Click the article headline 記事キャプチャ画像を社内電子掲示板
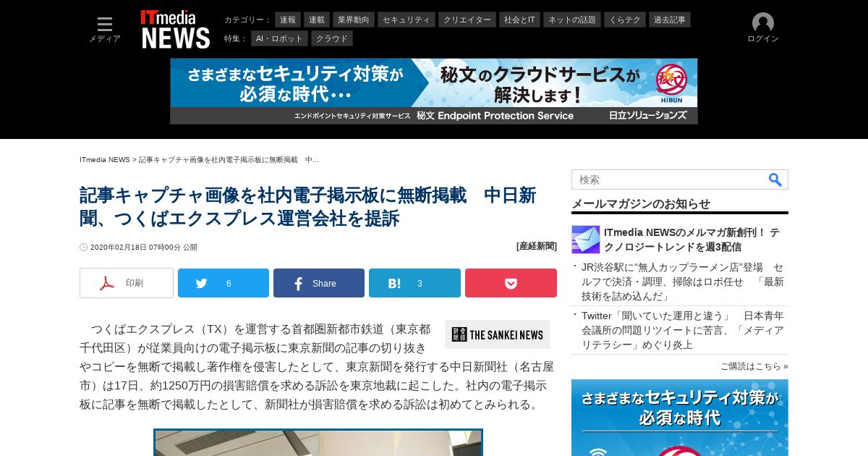The width and height of the screenshot is (868, 456). click(307, 206)
